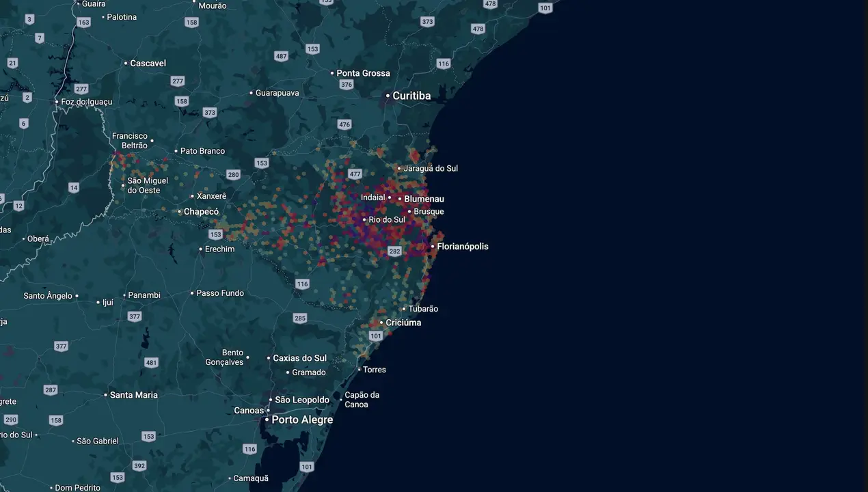Click the Chapecó city label
Image resolution: width=868 pixels, height=492 pixels.
coord(201,212)
